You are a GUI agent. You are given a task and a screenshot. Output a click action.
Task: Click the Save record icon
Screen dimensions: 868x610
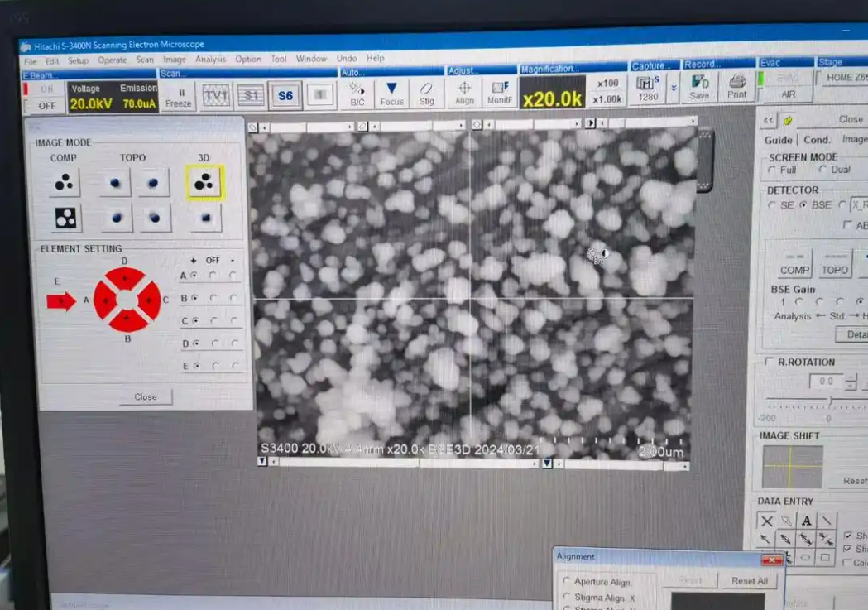coord(699,87)
